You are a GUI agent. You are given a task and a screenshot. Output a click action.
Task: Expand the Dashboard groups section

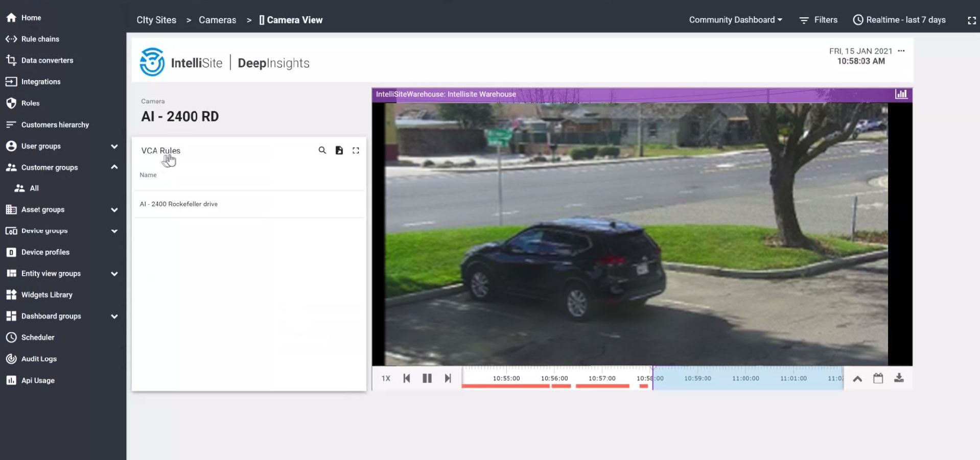pos(114,317)
